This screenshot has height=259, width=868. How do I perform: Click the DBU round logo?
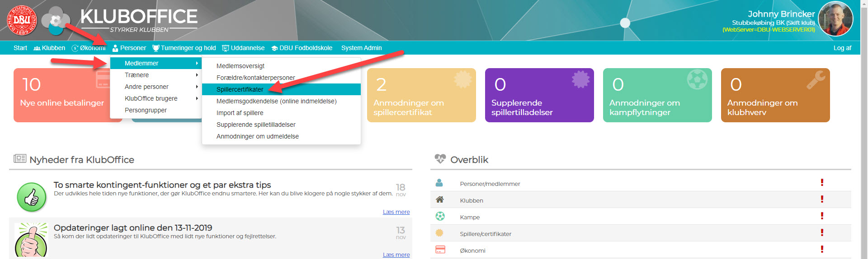click(x=22, y=20)
